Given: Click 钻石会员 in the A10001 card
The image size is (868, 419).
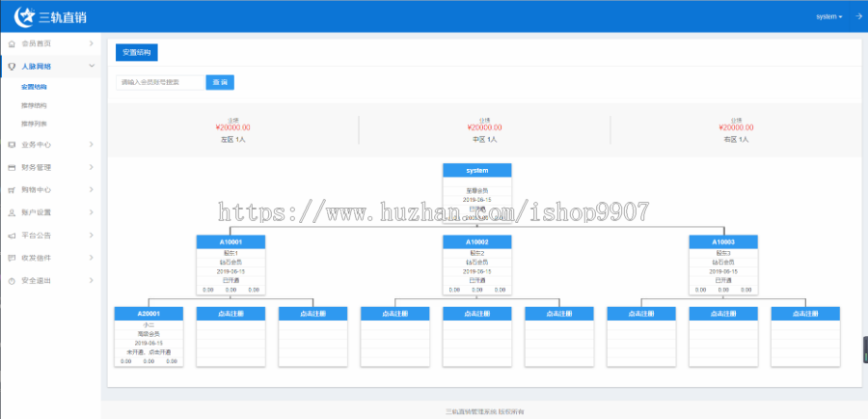Looking at the screenshot, I should tap(231, 263).
